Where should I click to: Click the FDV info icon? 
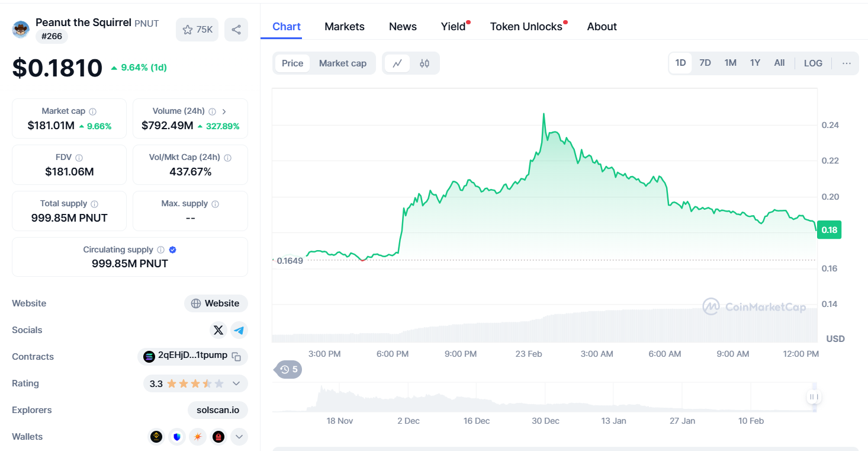tap(79, 158)
